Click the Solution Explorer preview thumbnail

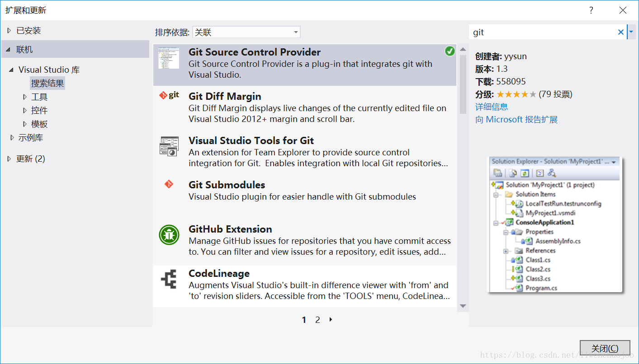coord(556,224)
